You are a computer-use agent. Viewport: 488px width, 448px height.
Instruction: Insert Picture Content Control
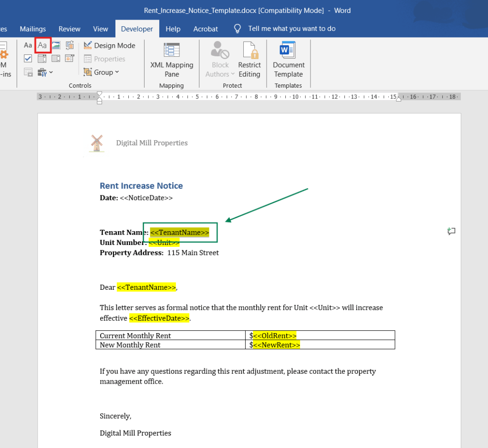pyautogui.click(x=56, y=45)
